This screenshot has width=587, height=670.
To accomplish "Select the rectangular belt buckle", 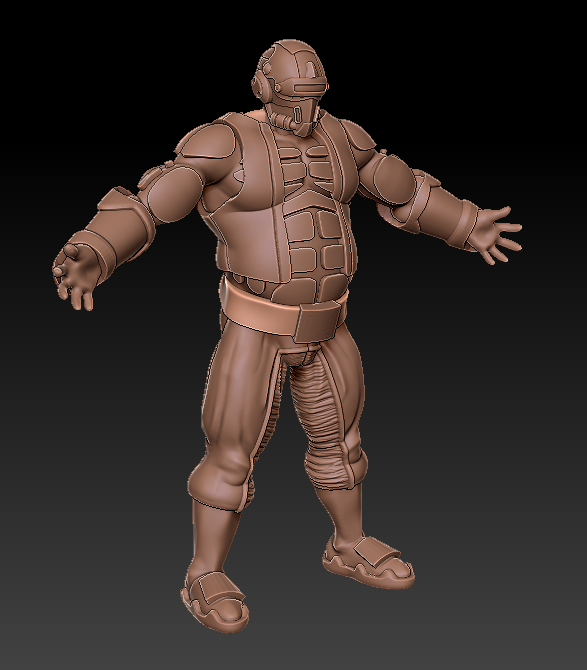I will tap(318, 320).
